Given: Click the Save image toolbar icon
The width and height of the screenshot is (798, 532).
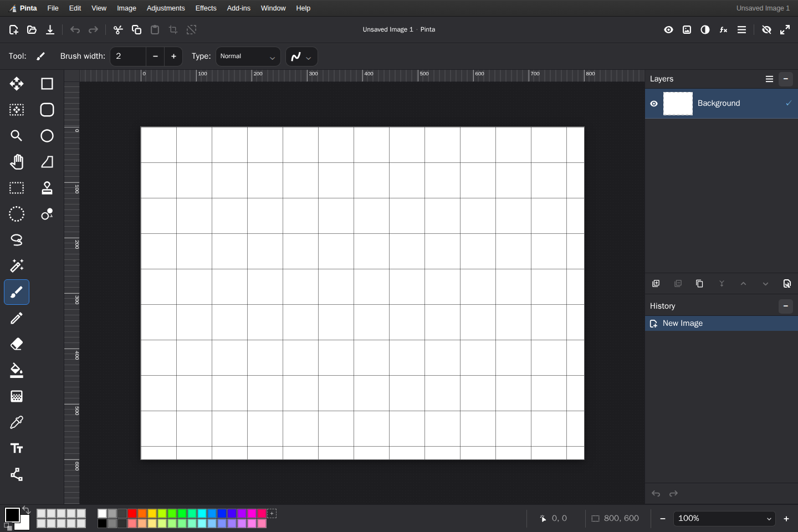Looking at the screenshot, I should click(50, 30).
